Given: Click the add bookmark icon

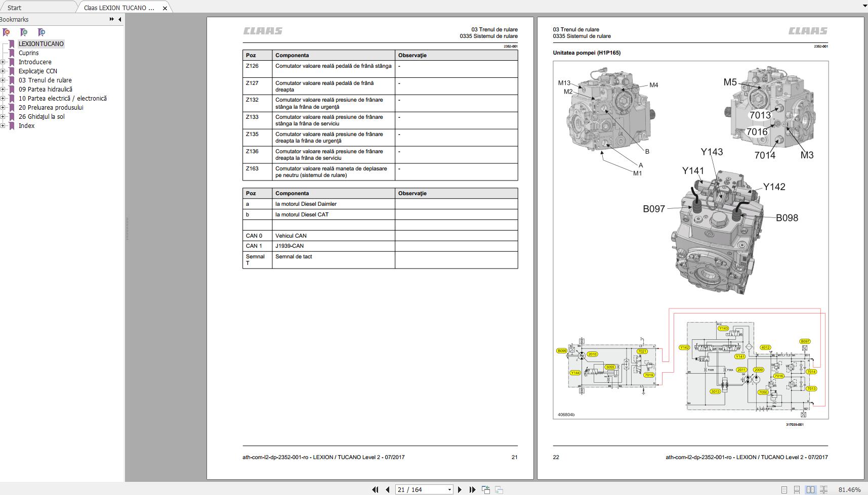Looking at the screenshot, I should coord(24,32).
